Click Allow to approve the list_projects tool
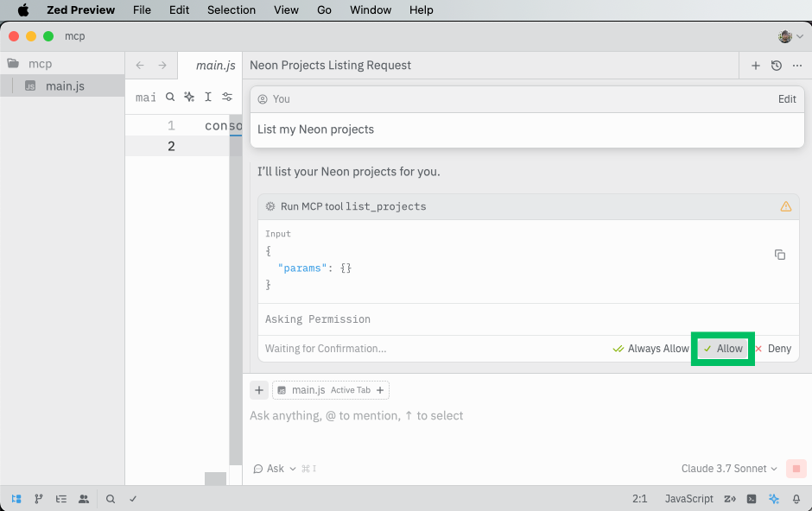Viewport: 812px width, 511px height. tap(722, 349)
